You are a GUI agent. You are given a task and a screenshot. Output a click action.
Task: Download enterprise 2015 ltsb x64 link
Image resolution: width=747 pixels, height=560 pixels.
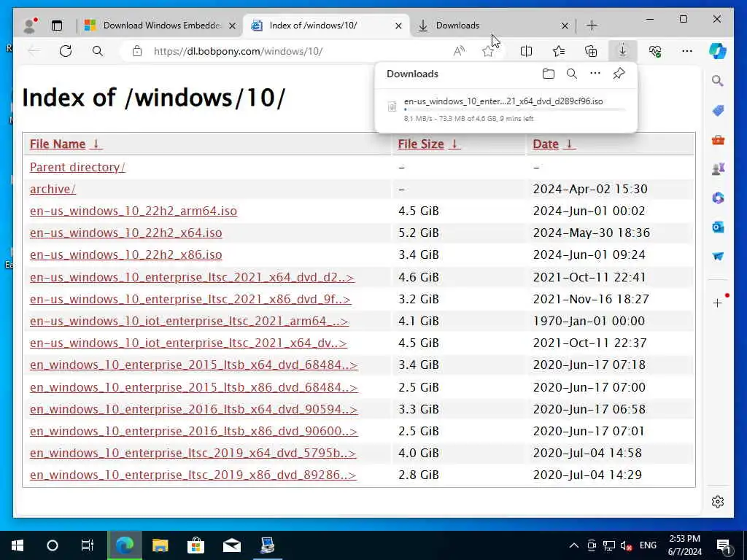(x=193, y=365)
